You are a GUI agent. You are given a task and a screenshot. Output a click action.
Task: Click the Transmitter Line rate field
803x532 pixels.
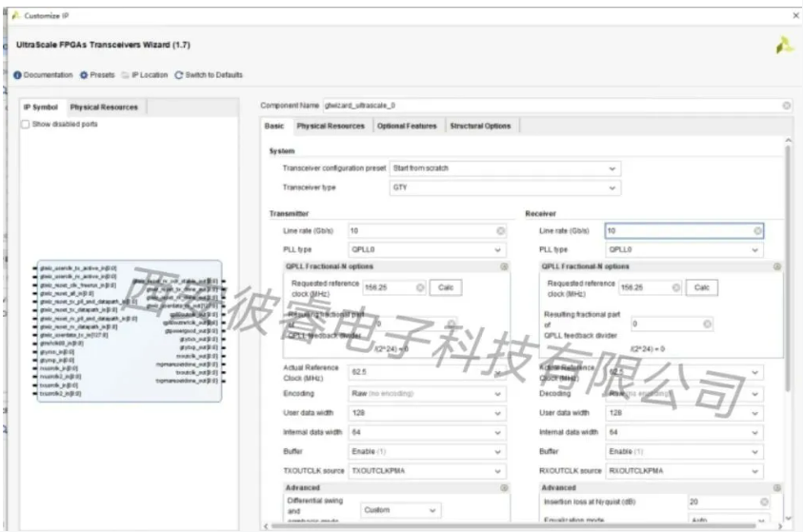pos(427,231)
